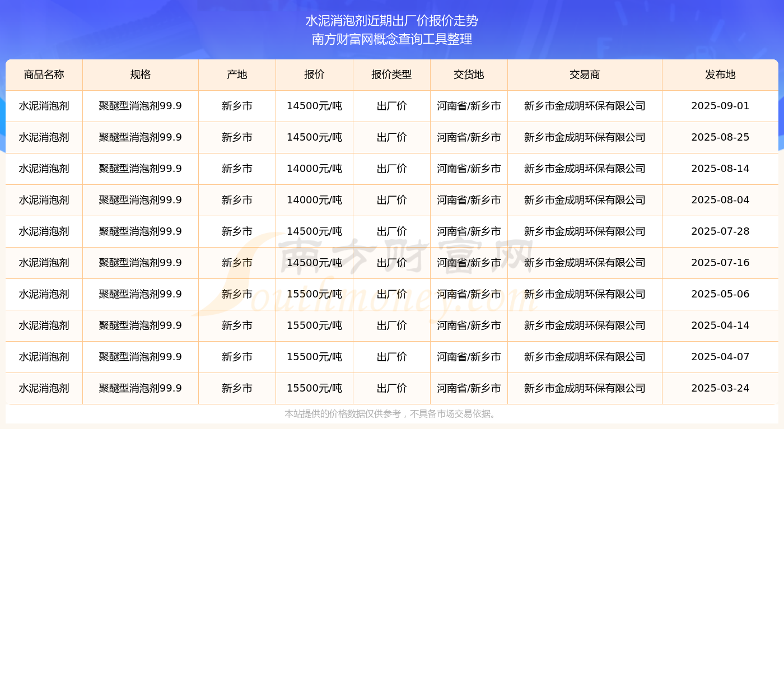Viewport: 784px width, 675px height.
Task: Select the 2025-05-06 date cell
Action: coord(720,294)
